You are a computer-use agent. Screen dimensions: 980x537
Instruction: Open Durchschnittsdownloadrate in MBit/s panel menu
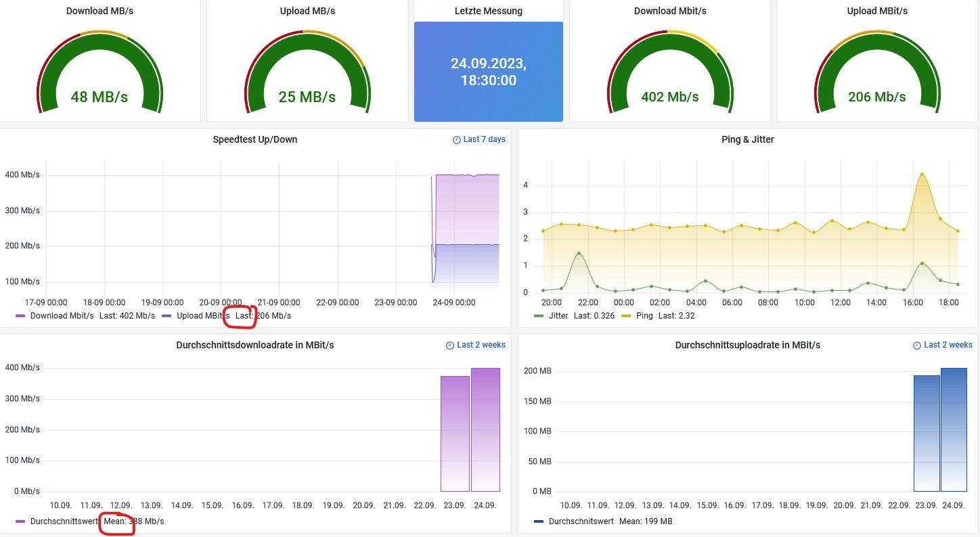255,345
